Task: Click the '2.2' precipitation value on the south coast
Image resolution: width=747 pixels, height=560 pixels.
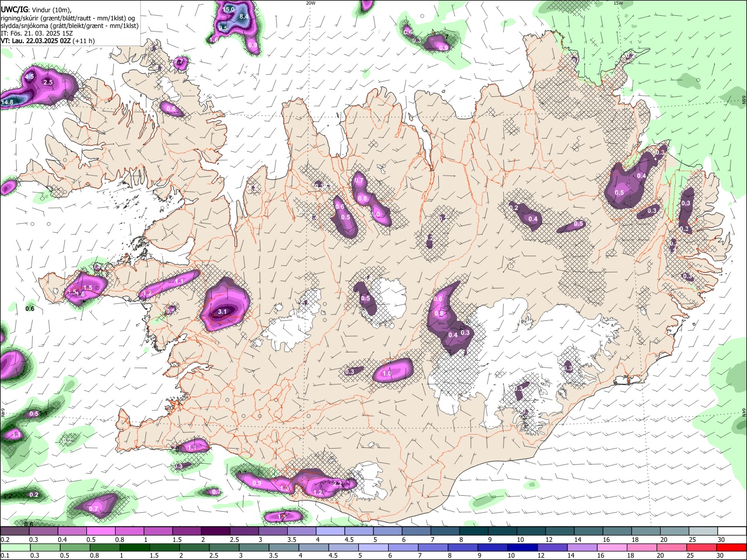Action: (338, 484)
